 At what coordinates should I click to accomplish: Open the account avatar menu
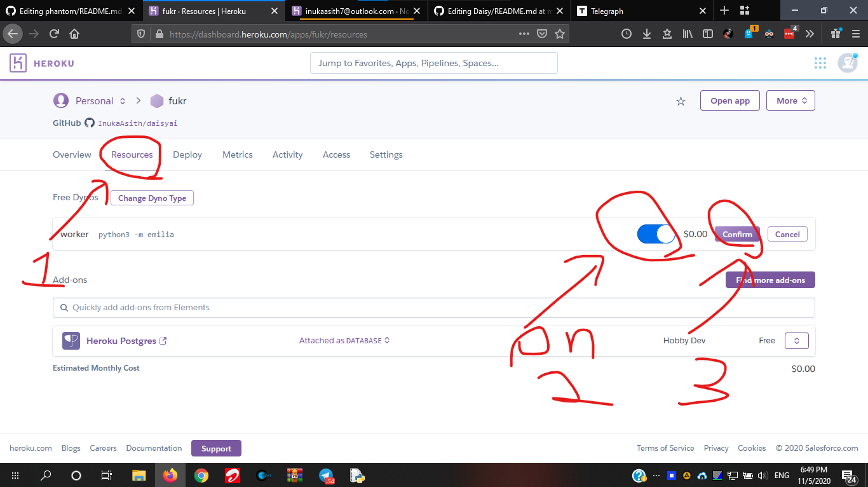click(848, 63)
